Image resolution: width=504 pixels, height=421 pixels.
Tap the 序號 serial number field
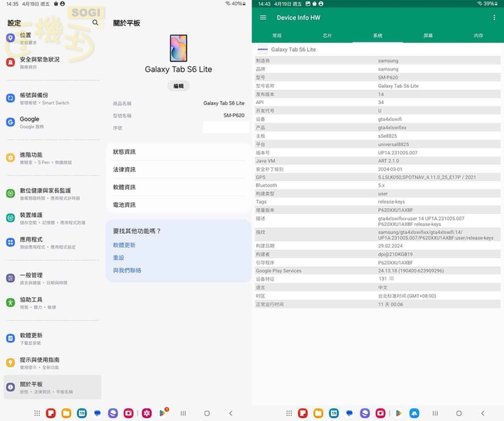click(178, 128)
